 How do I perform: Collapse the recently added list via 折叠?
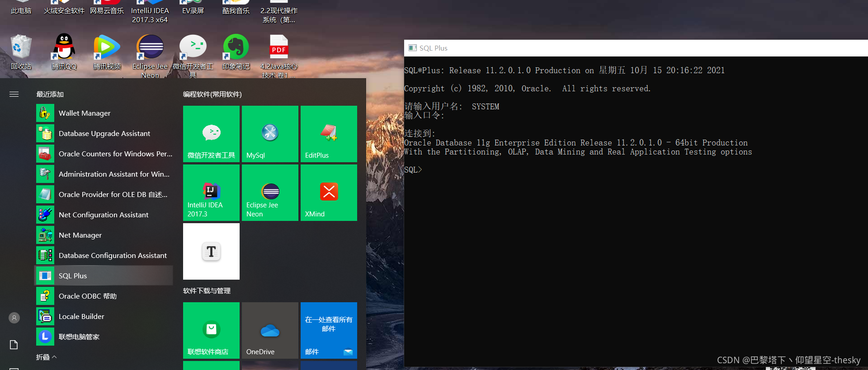tap(46, 357)
